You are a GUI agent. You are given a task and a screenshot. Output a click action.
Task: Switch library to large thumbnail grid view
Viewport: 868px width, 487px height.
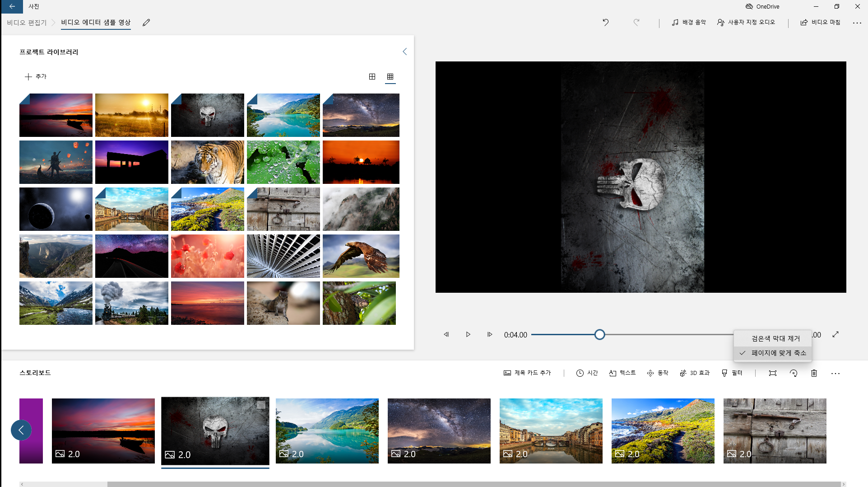coord(372,76)
